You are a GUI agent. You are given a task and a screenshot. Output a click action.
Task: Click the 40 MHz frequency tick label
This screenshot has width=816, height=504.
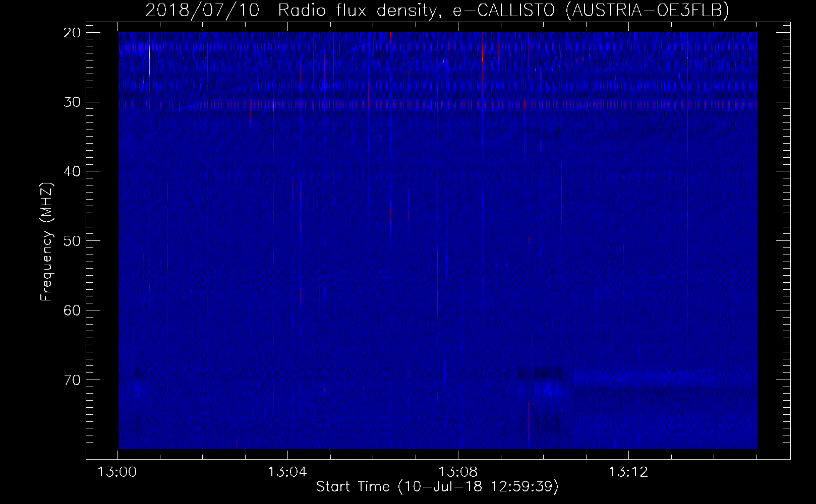(73, 171)
